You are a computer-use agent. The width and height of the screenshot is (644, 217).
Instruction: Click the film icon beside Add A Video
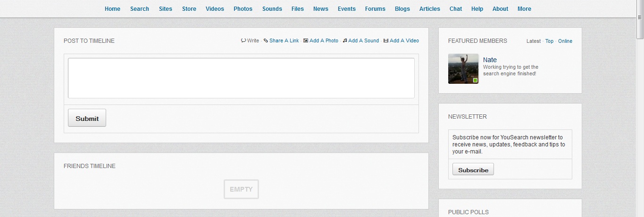(x=386, y=40)
